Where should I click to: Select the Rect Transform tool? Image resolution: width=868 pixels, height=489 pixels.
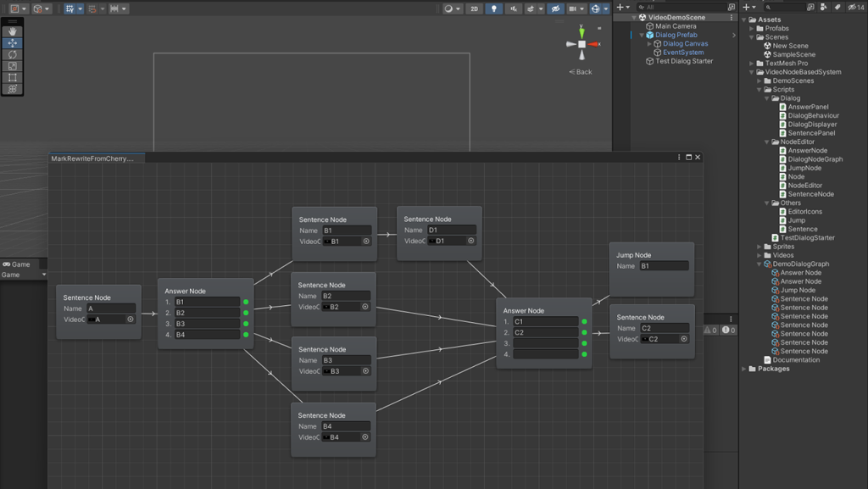coord(12,77)
